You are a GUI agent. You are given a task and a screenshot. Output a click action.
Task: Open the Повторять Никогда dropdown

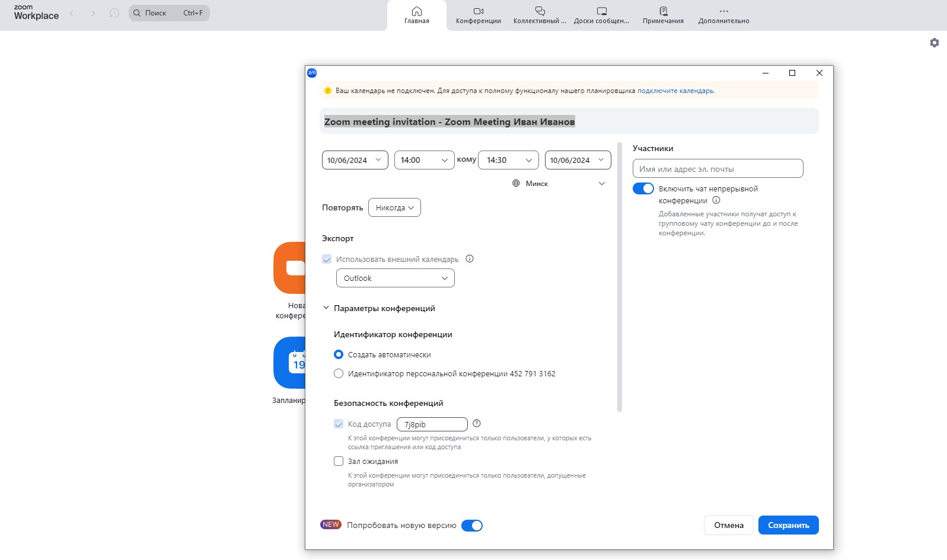point(394,207)
